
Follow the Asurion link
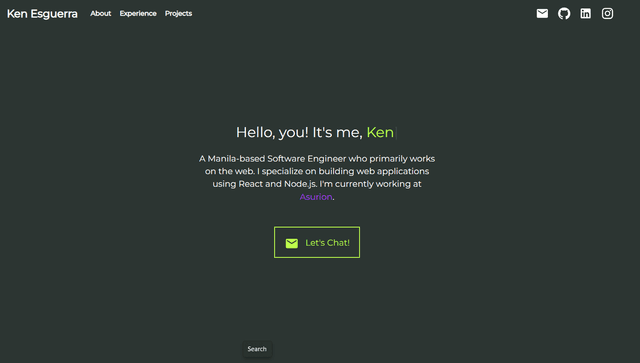(x=316, y=197)
